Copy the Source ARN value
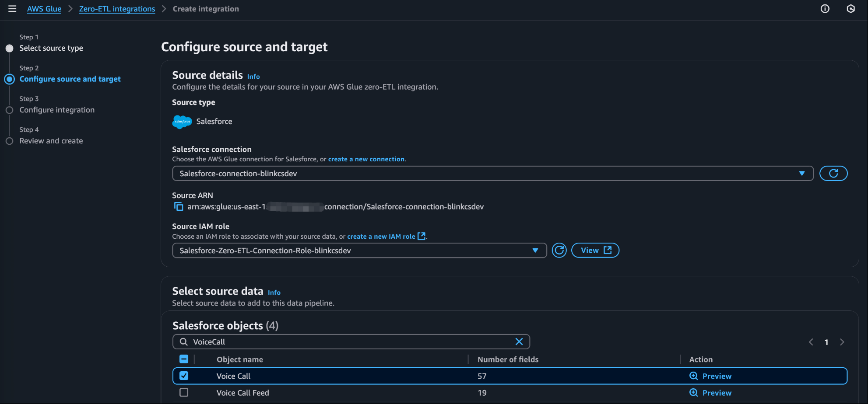 coord(179,206)
